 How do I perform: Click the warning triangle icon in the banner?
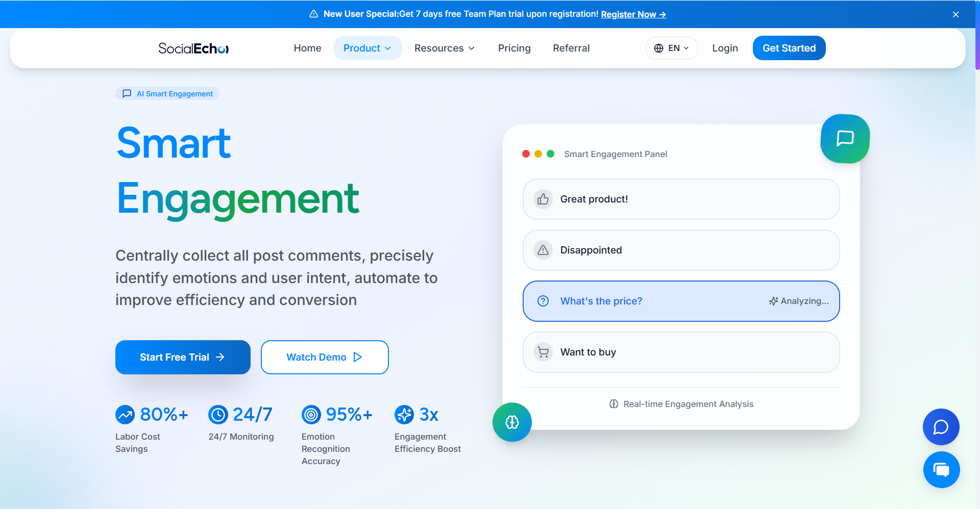point(314,14)
